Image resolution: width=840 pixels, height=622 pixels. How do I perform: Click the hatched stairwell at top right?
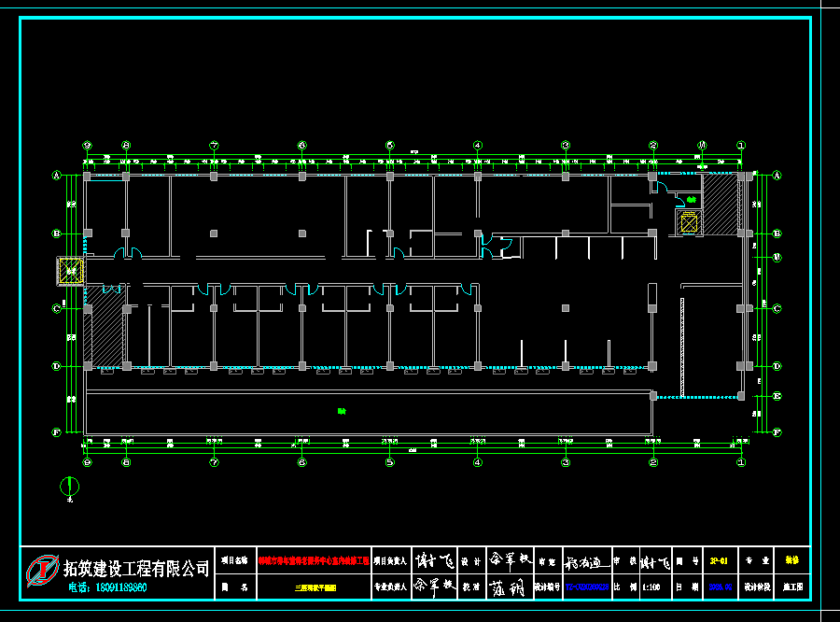tap(720, 204)
